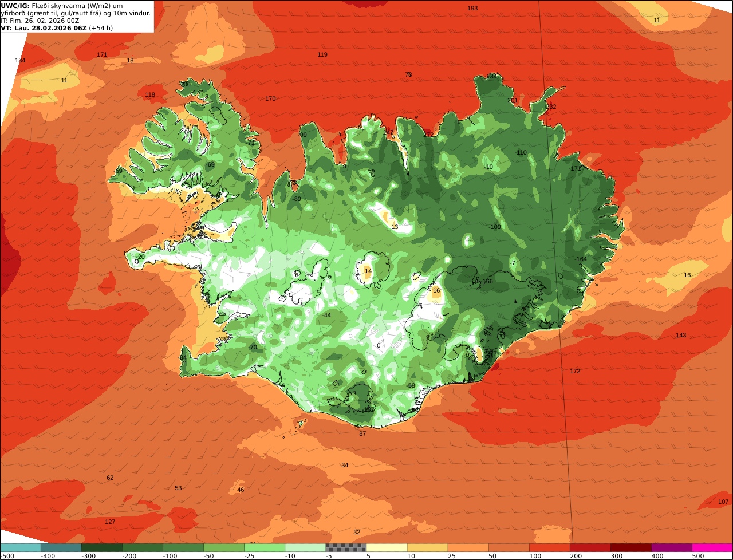Pick the legend swatch between -25 and -10
Image resolution: width=733 pixels, height=560 pixels.
coord(265,547)
